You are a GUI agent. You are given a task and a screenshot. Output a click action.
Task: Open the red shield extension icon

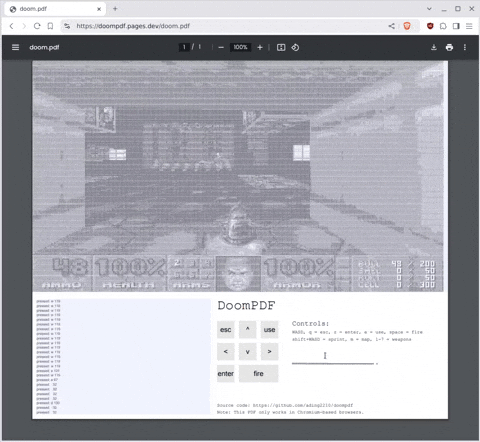(430, 26)
